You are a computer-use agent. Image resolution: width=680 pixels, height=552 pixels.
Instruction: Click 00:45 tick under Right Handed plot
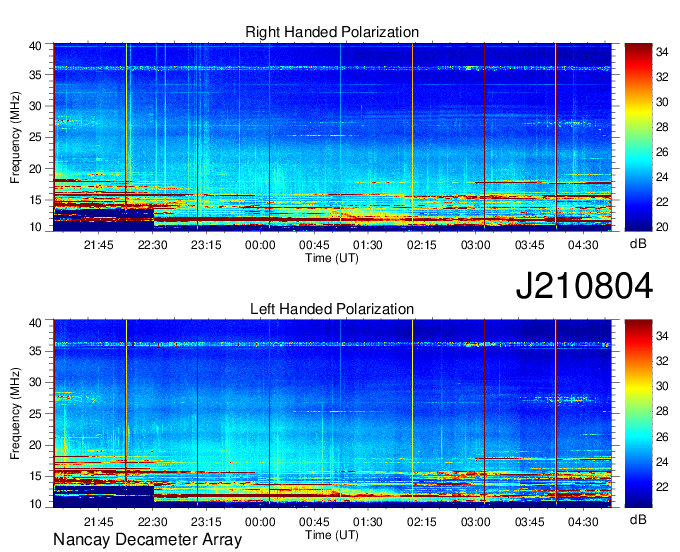(x=314, y=245)
